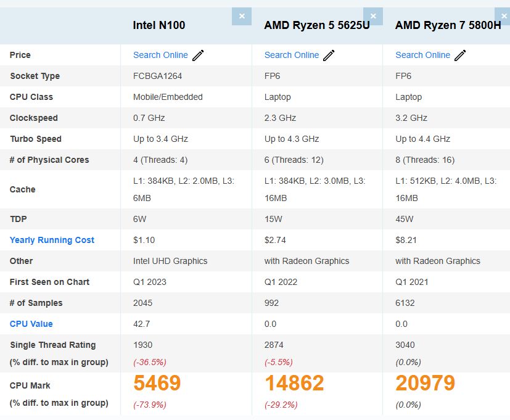Click the (-5.5%) single thread difference
This screenshot has width=510, height=420.
278,362
